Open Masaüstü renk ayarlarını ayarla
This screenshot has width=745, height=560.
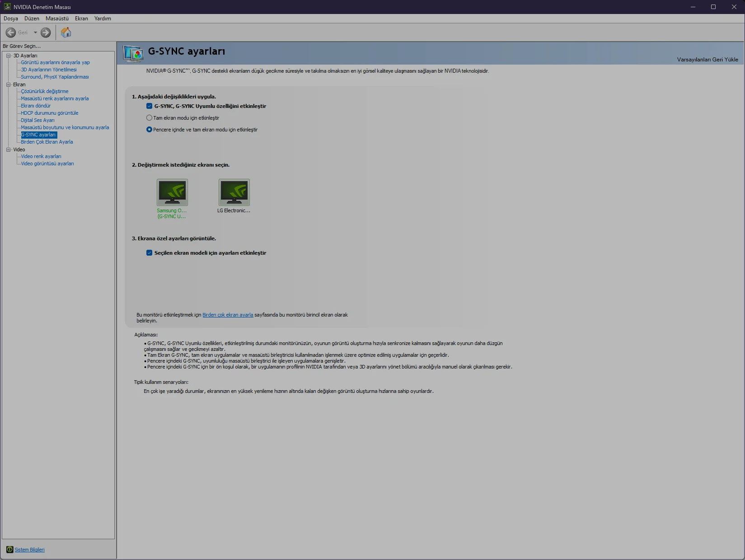coord(55,98)
